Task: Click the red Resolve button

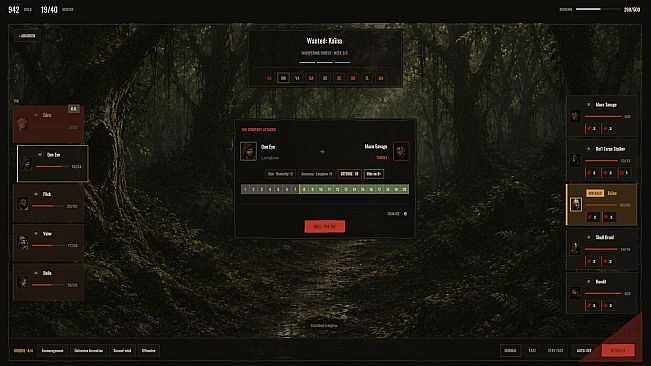Action: (618, 350)
